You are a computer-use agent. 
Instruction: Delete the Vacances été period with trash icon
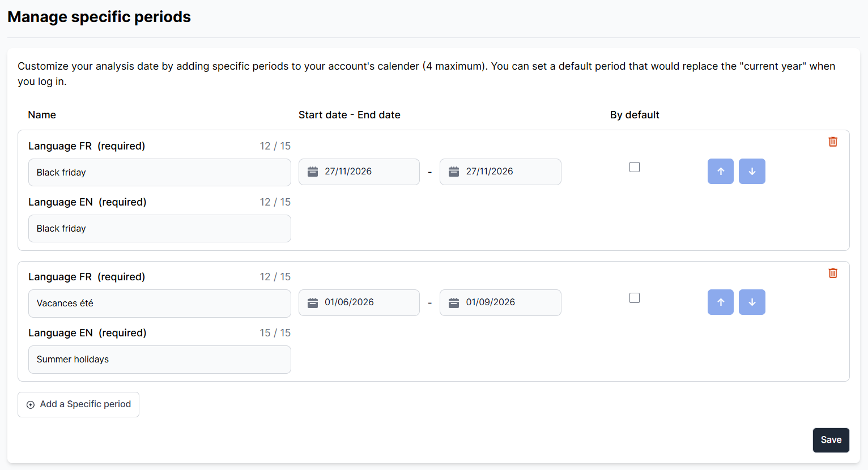(x=833, y=273)
